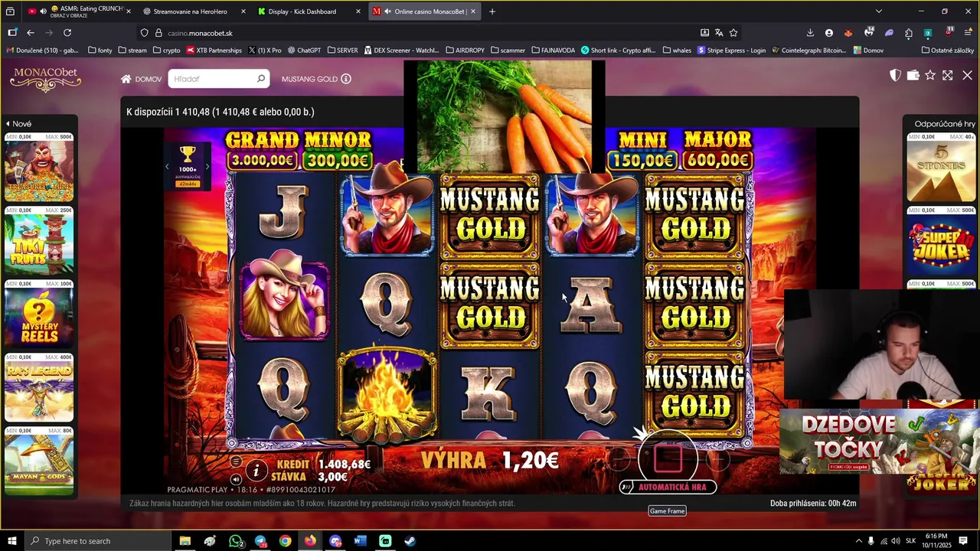Open Firefox downloads panel
The width and height of the screenshot is (980, 551).
coord(810,33)
